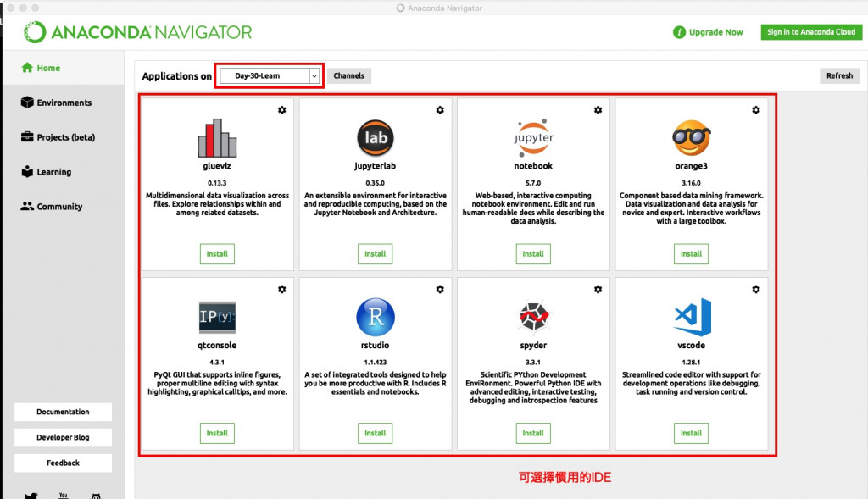The image size is (868, 499).
Task: Click the qtconsole version 4.3.1 text
Action: [217, 363]
